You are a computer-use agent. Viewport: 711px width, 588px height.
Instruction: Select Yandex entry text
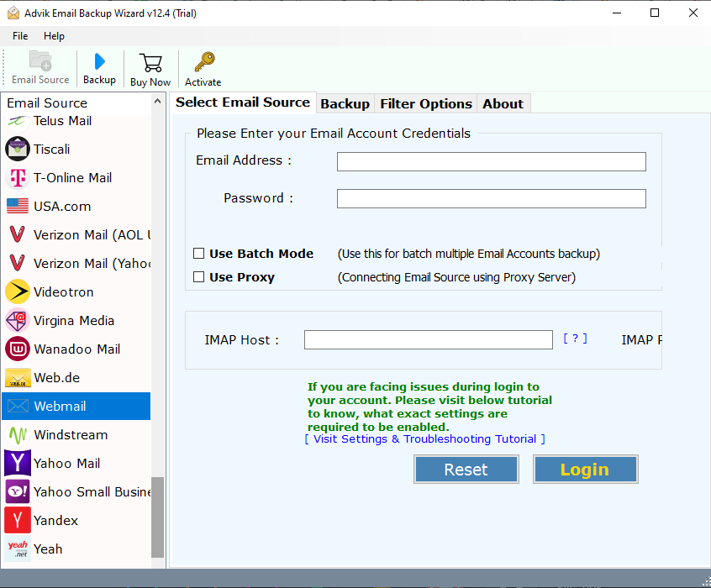tap(55, 521)
